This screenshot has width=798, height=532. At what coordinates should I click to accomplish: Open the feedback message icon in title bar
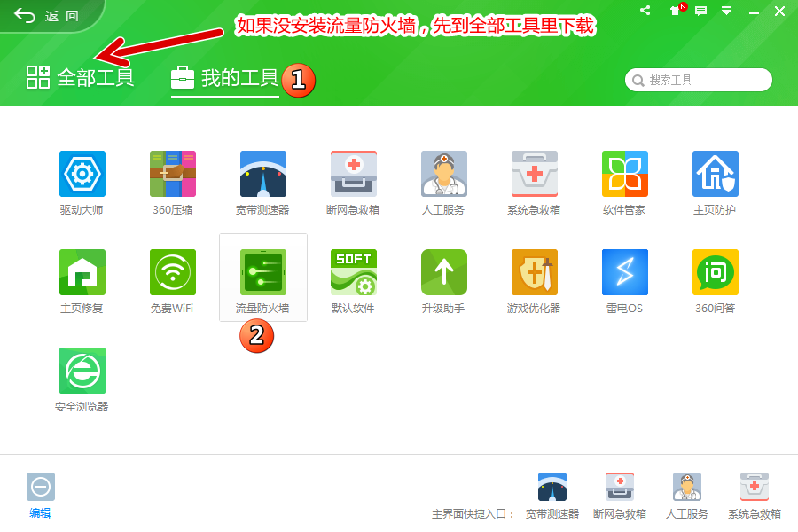coord(700,11)
